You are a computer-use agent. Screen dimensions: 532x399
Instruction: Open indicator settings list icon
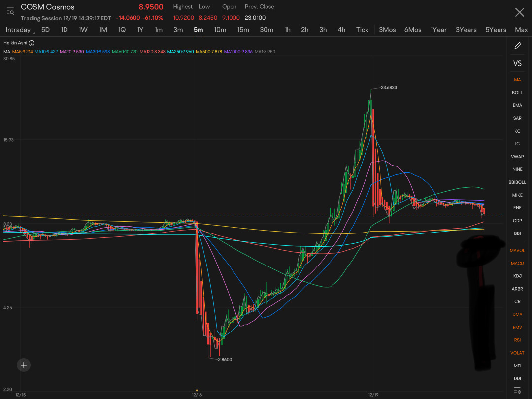point(517,390)
